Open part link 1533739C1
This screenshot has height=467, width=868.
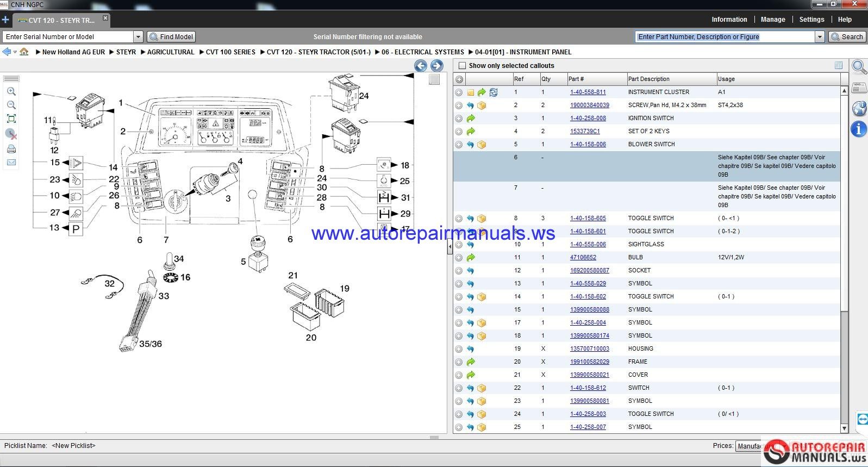click(x=585, y=132)
